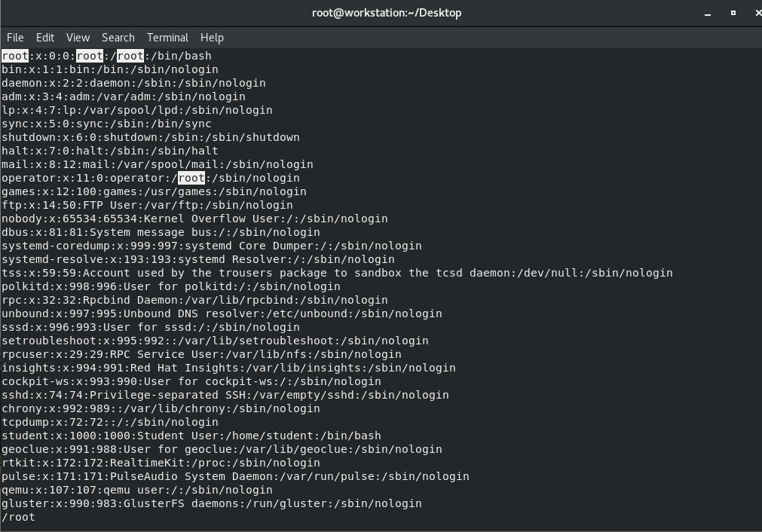The image size is (762, 532).
Task: Open the Search menu
Action: coord(118,38)
